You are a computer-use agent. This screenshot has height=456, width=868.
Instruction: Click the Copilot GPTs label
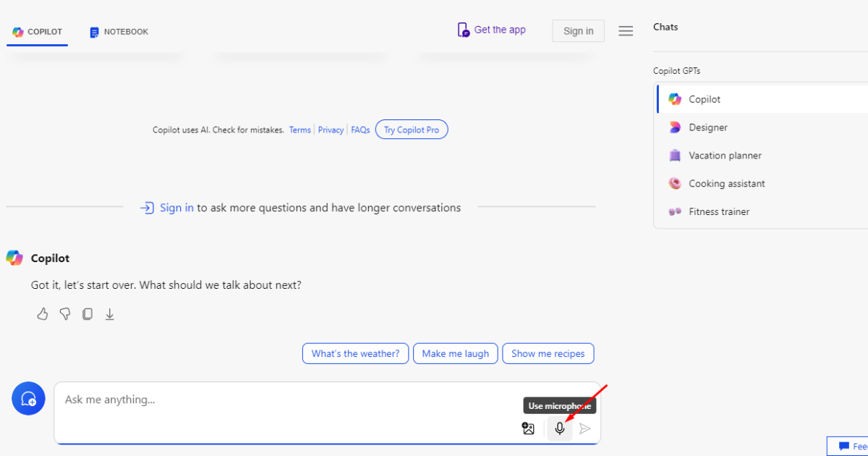click(x=676, y=71)
